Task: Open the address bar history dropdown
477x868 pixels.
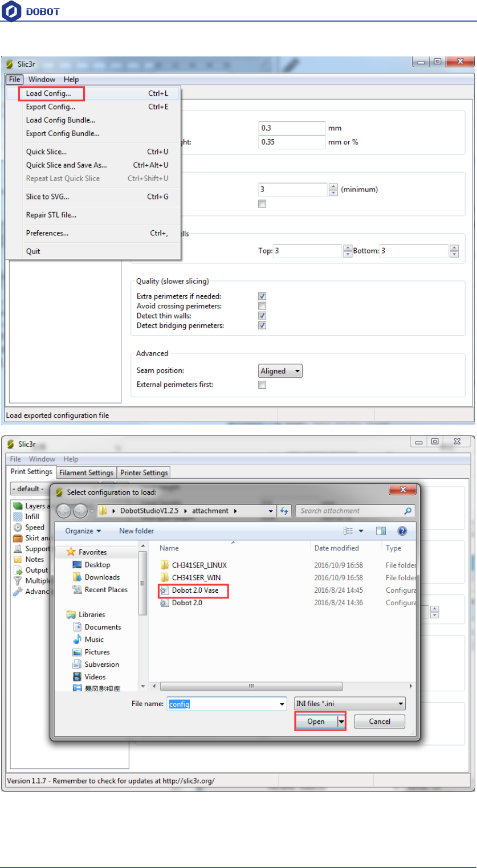Action: [x=271, y=511]
